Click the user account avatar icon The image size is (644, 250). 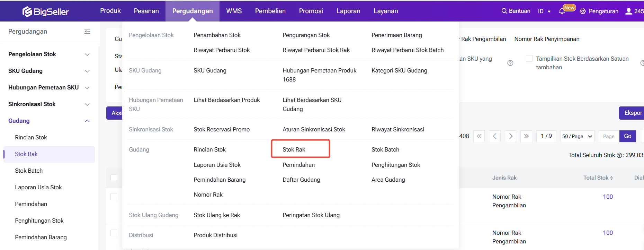tap(629, 11)
